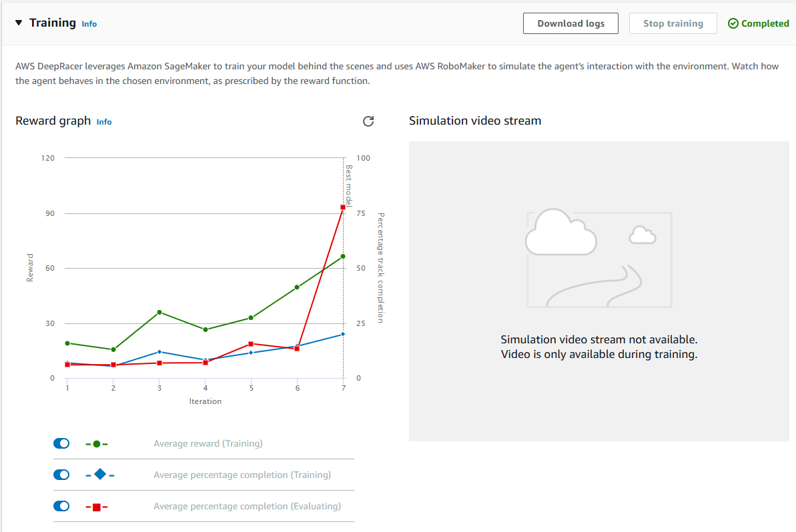Open the Info link beside Training

pyautogui.click(x=89, y=24)
